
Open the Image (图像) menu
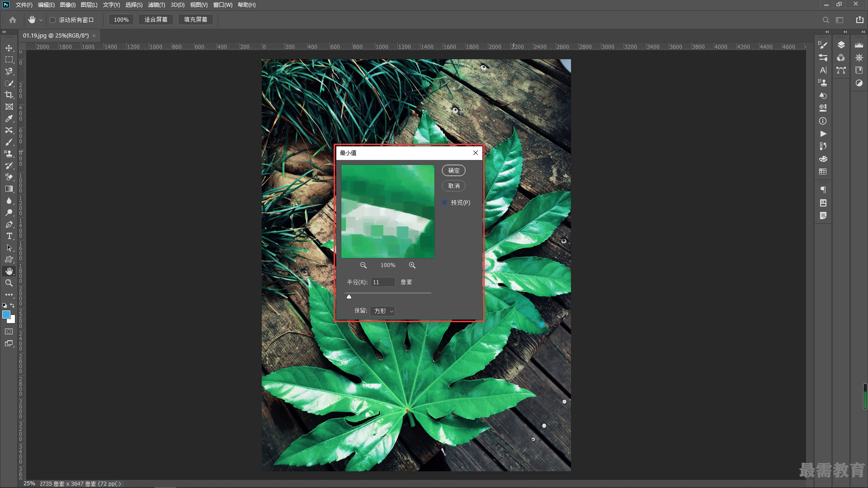(x=68, y=5)
